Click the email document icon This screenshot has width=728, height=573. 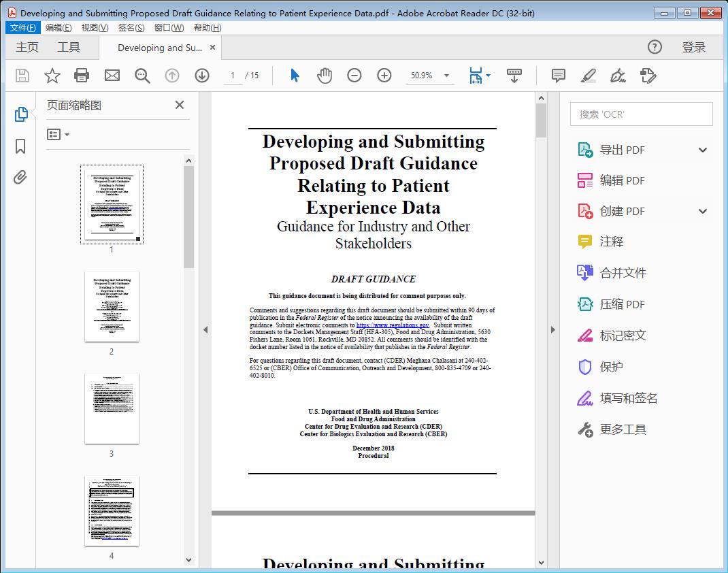point(112,76)
